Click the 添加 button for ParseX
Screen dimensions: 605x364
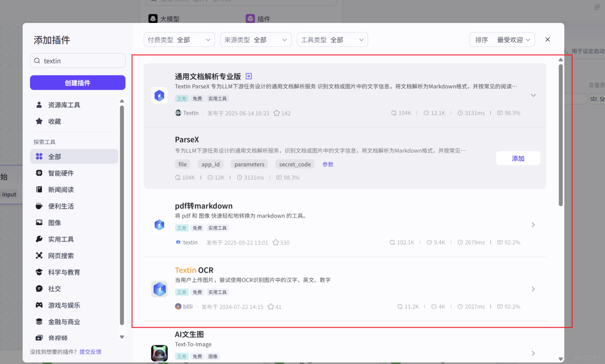click(518, 158)
